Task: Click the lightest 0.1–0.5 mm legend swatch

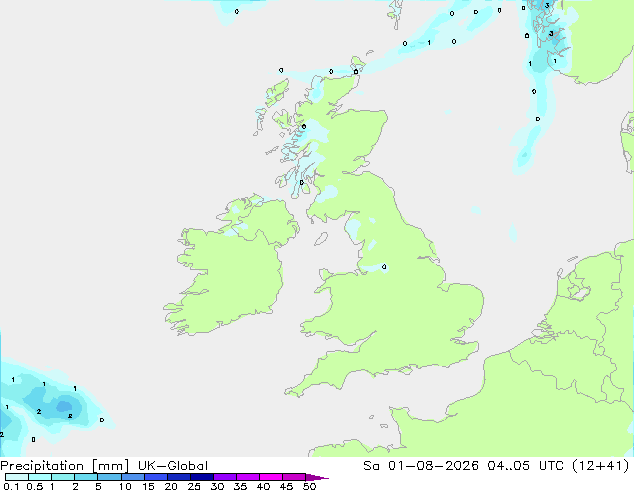Action: click(x=17, y=477)
